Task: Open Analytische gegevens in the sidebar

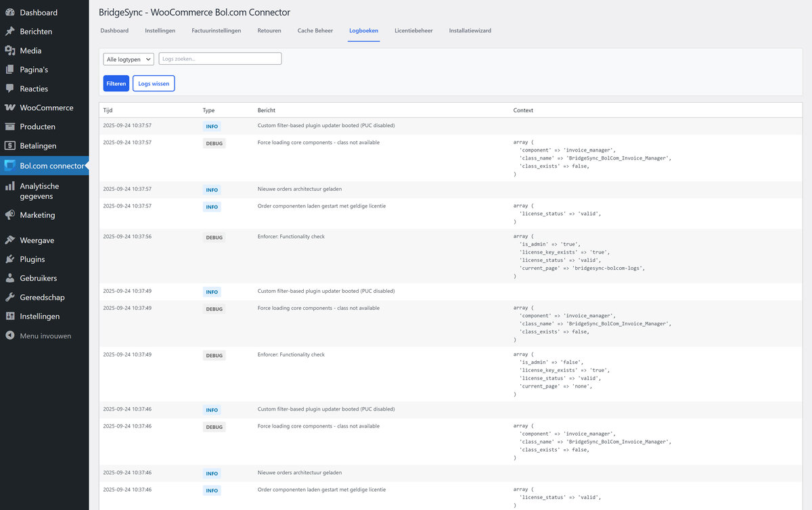Action: click(x=39, y=191)
